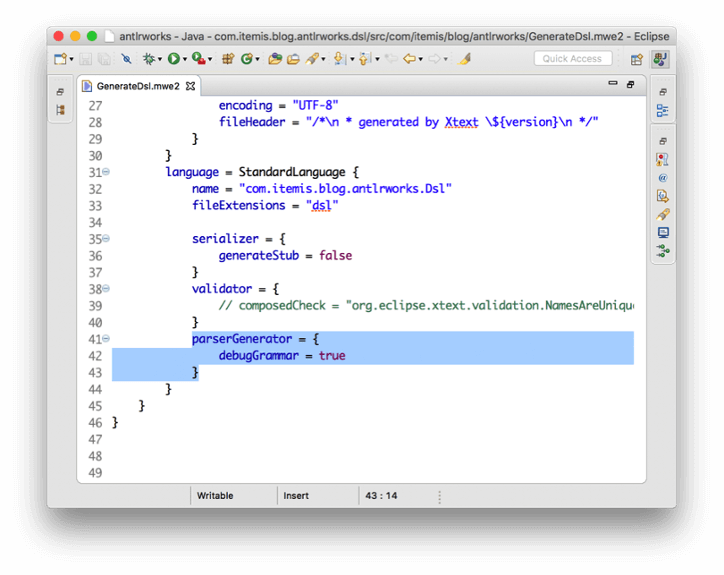The image size is (724, 575).
Task: Click the Back navigation arrow
Action: pyautogui.click(x=410, y=59)
